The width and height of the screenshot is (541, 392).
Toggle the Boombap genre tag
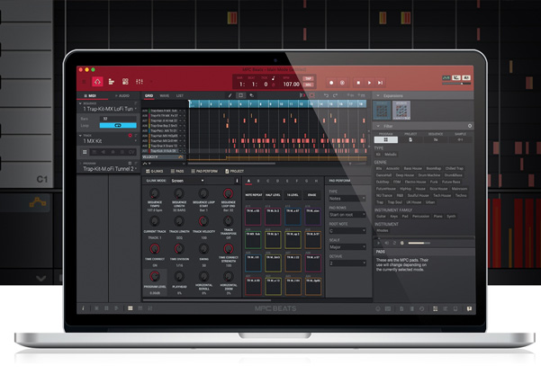tap(433, 168)
